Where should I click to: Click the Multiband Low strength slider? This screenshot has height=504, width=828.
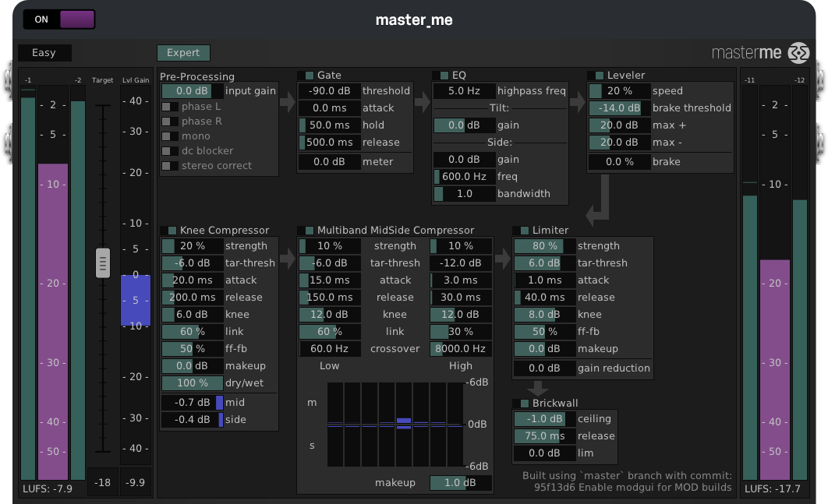[330, 246]
